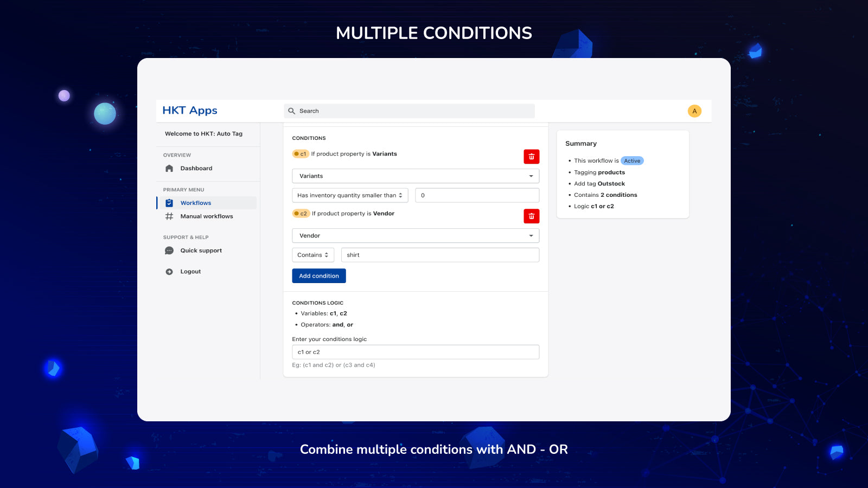Viewport: 868px width, 488px height.
Task: Click the search magnifier icon
Action: (x=291, y=111)
